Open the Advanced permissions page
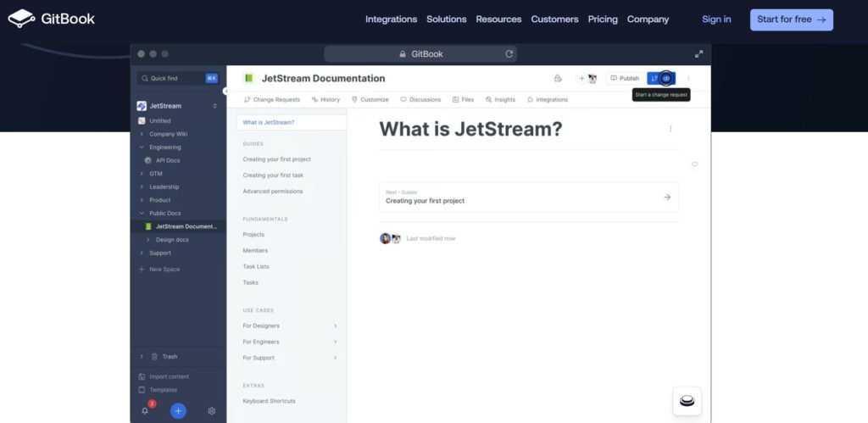 point(273,191)
